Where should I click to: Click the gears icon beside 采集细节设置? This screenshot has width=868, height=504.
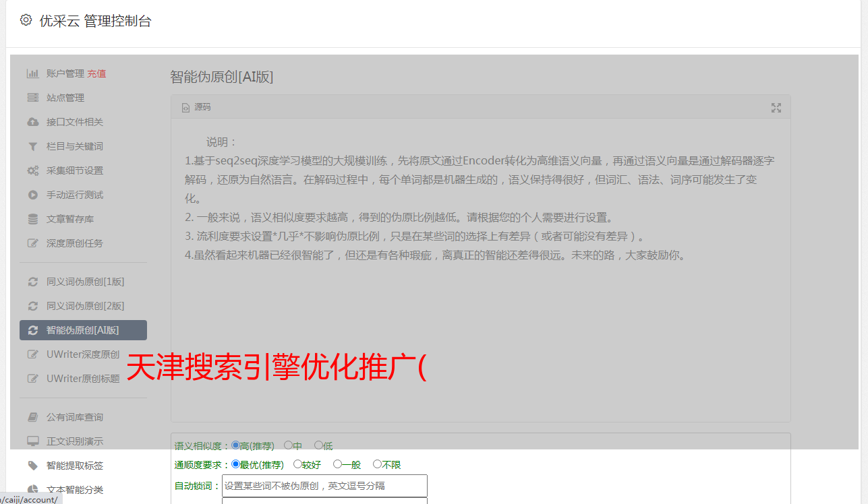click(32, 170)
